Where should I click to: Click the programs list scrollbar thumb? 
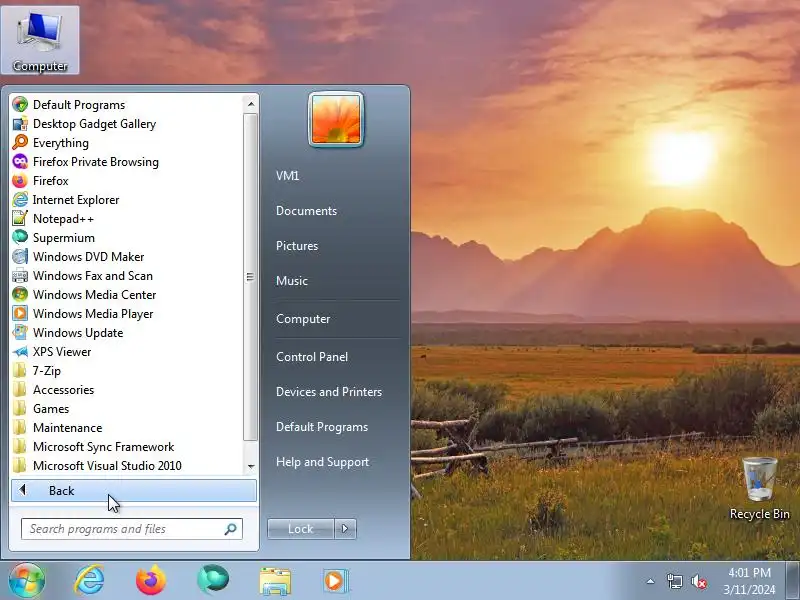point(251,277)
